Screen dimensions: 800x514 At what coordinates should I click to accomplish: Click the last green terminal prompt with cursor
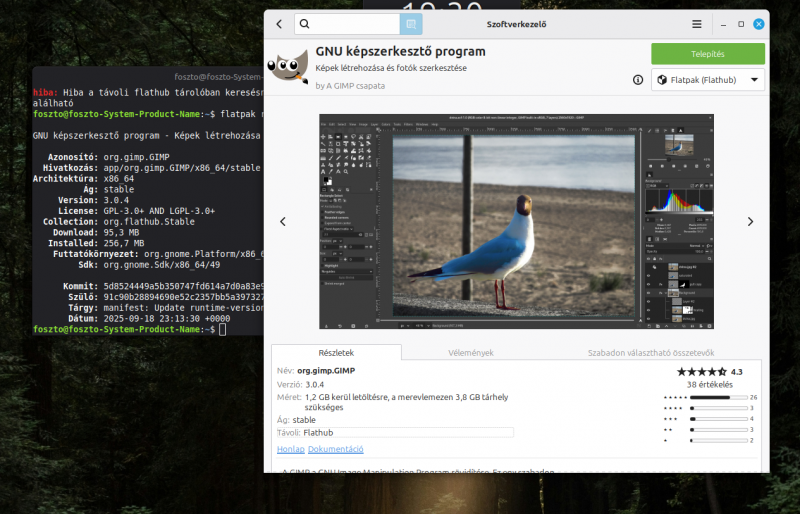(130, 330)
